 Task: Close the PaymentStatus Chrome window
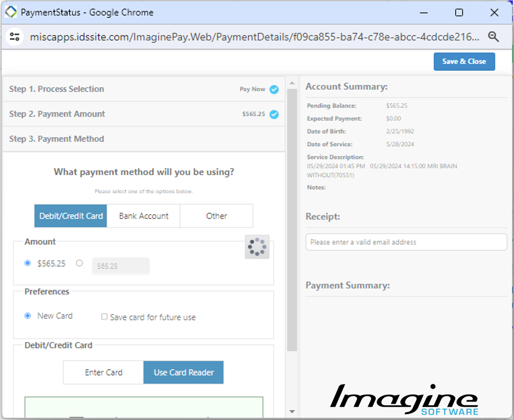(x=494, y=13)
